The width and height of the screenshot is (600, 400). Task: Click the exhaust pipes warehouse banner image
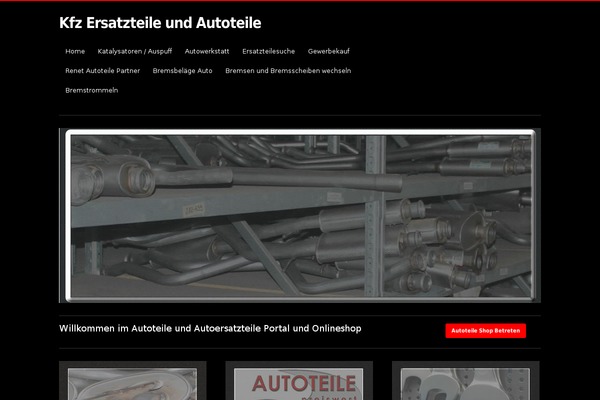300,216
